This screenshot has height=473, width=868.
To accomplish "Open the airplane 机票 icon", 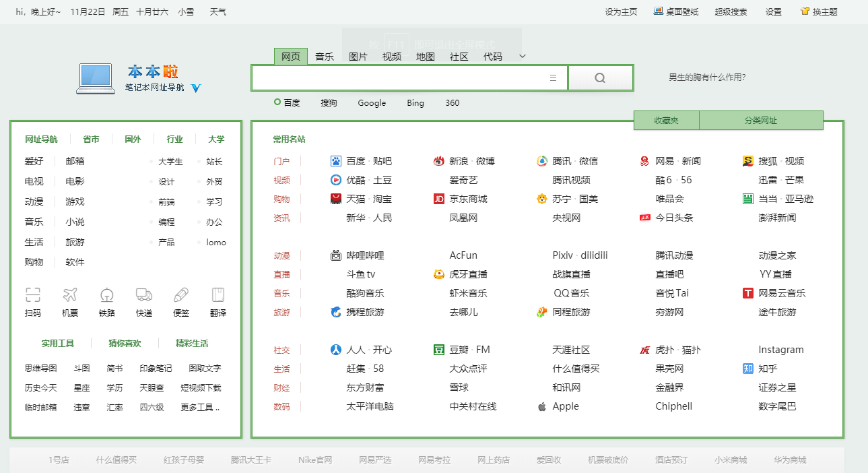I will (x=70, y=295).
